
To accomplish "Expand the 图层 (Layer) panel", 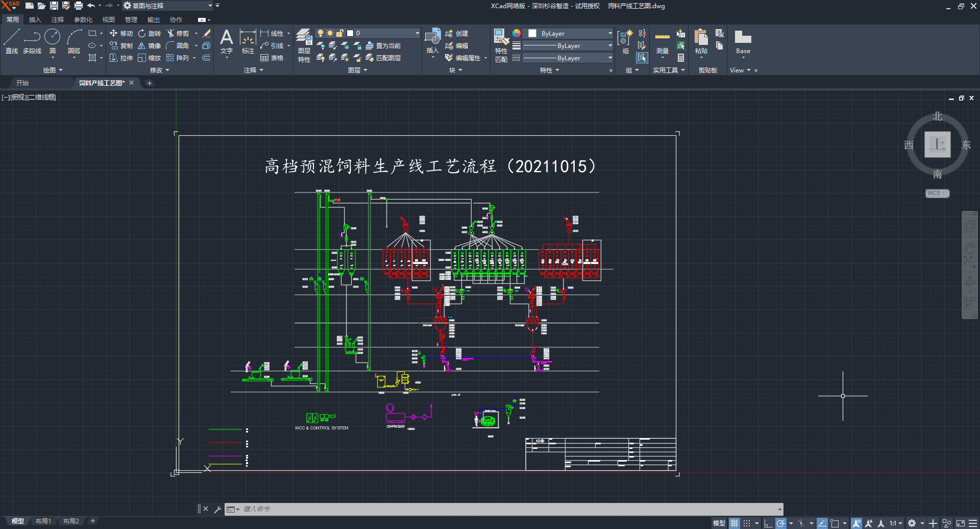I will click(x=358, y=70).
